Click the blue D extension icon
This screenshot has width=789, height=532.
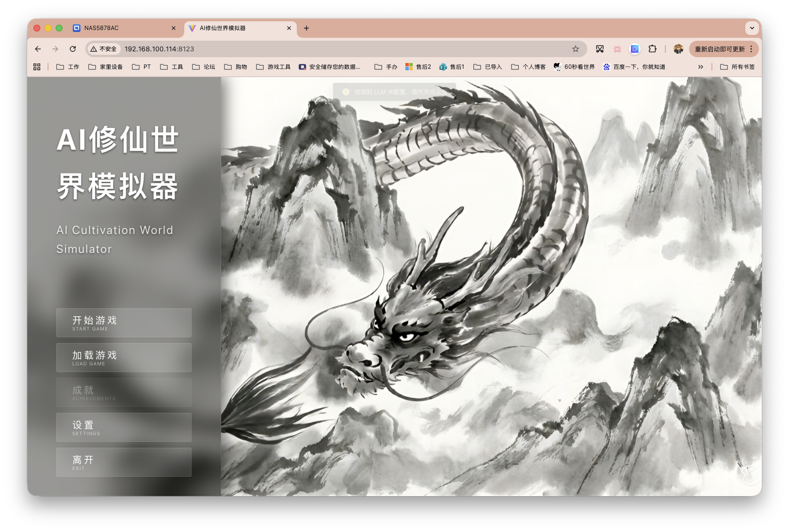(635, 49)
